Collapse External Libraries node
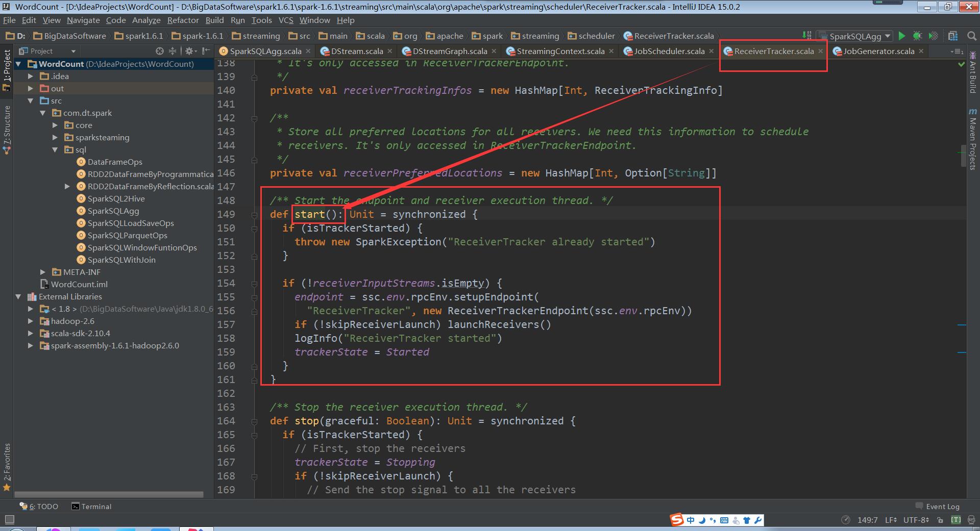Viewport: 980px width, 531px height. pos(19,296)
